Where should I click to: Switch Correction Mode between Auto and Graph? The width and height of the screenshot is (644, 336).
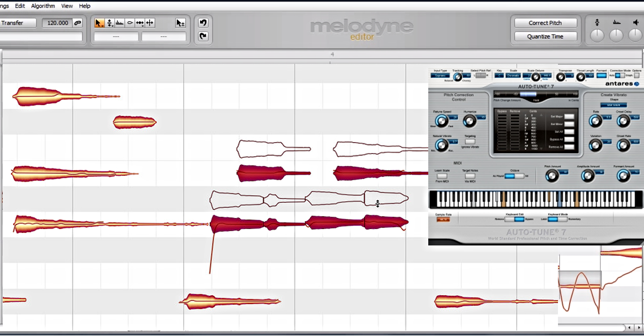coord(620,75)
